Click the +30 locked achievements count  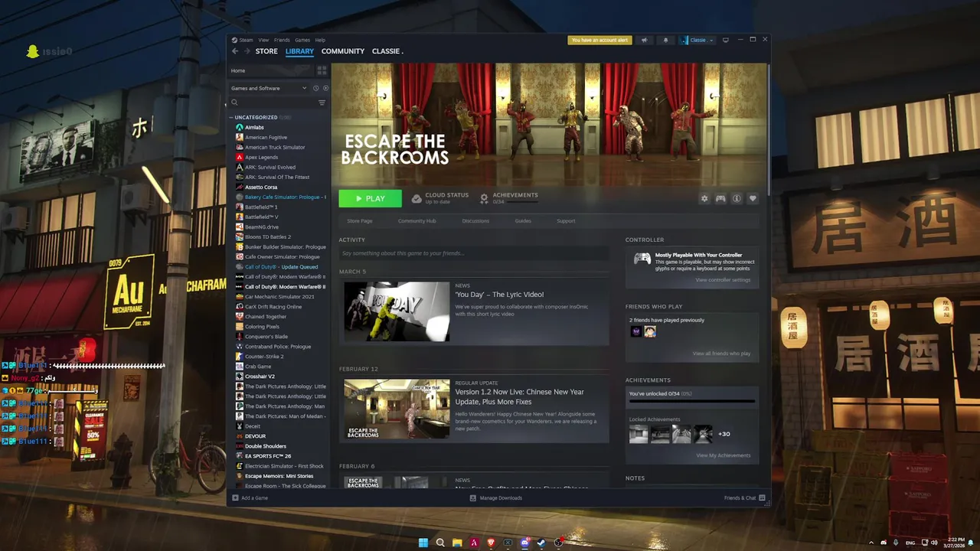(x=724, y=434)
